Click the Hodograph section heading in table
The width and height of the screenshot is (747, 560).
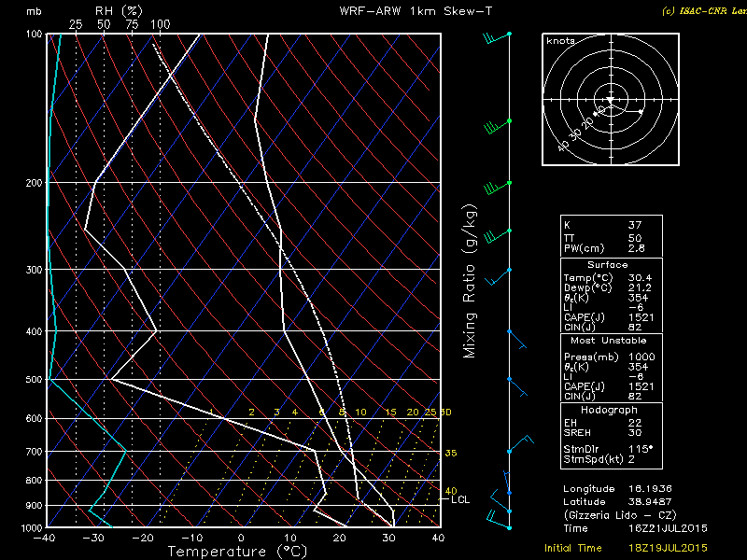[609, 410]
